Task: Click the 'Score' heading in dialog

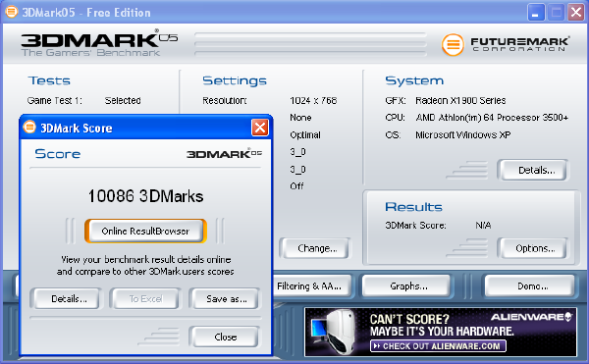Action: (58, 153)
